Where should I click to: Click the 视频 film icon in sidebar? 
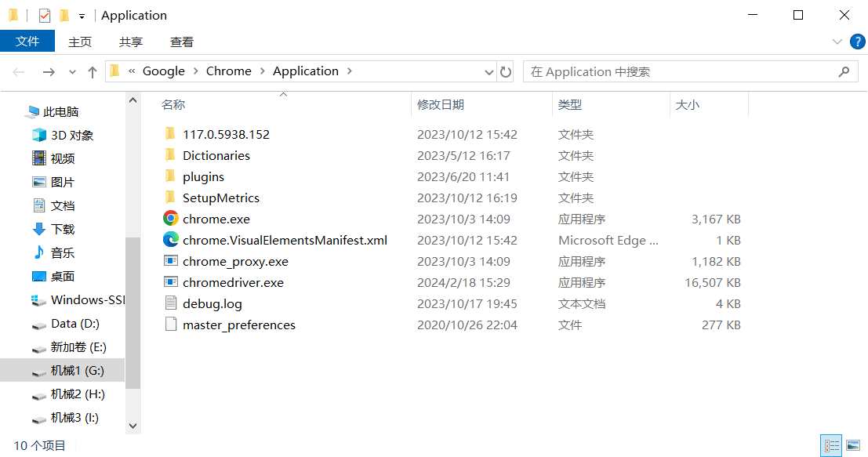[38, 158]
